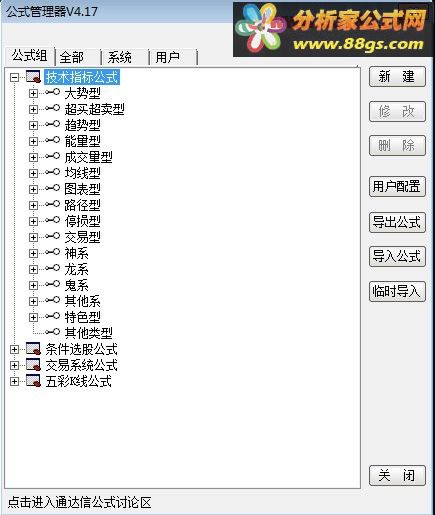This screenshot has width=435, height=515.
Task: Expand the 能量型 node
Action: [33, 142]
